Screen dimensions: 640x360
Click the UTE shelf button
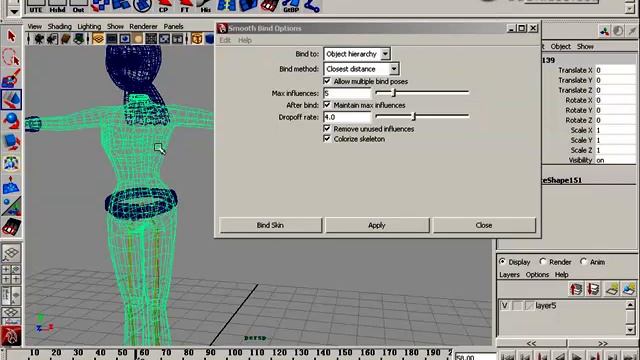coord(36,6)
